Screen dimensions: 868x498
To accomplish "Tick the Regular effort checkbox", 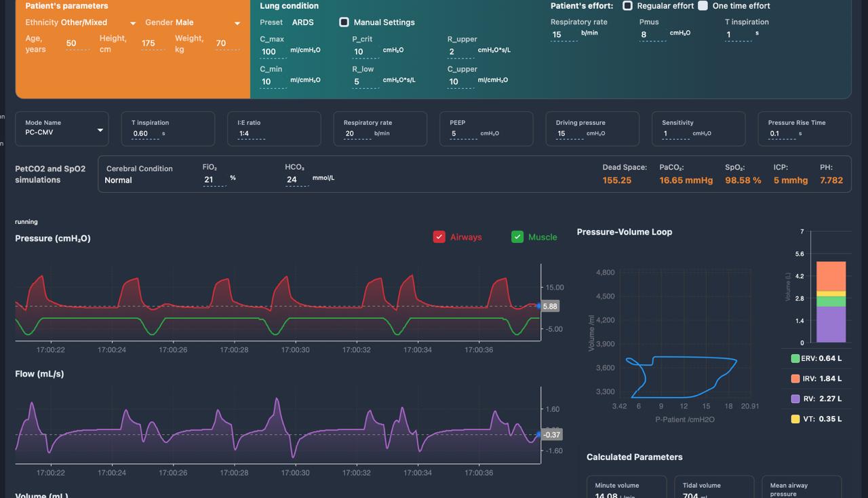I will pyautogui.click(x=628, y=6).
